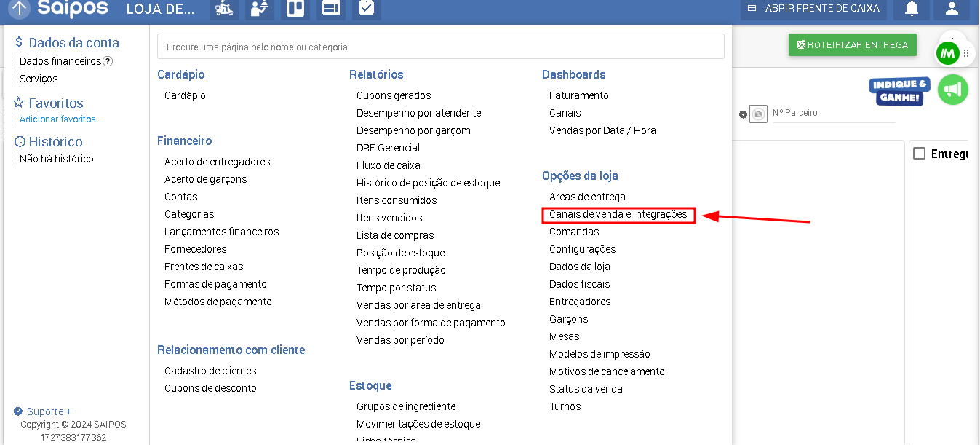Click the up-arrow circle icon beside Saipos logo
Screen dimensions: 980x445
pyautogui.click(x=20, y=9)
